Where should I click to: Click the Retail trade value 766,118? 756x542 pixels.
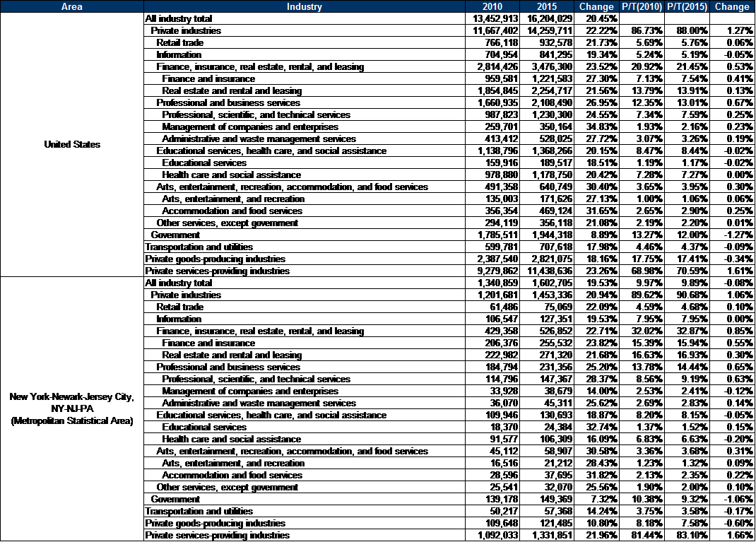click(x=492, y=43)
